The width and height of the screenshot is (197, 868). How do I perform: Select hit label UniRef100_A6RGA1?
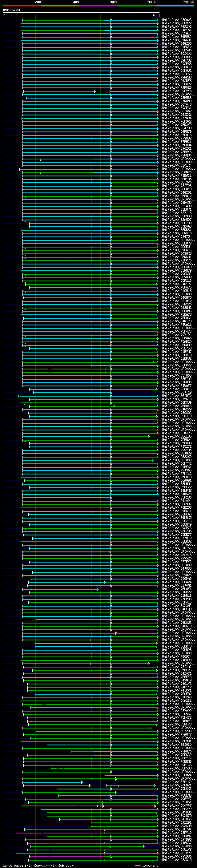177,257
